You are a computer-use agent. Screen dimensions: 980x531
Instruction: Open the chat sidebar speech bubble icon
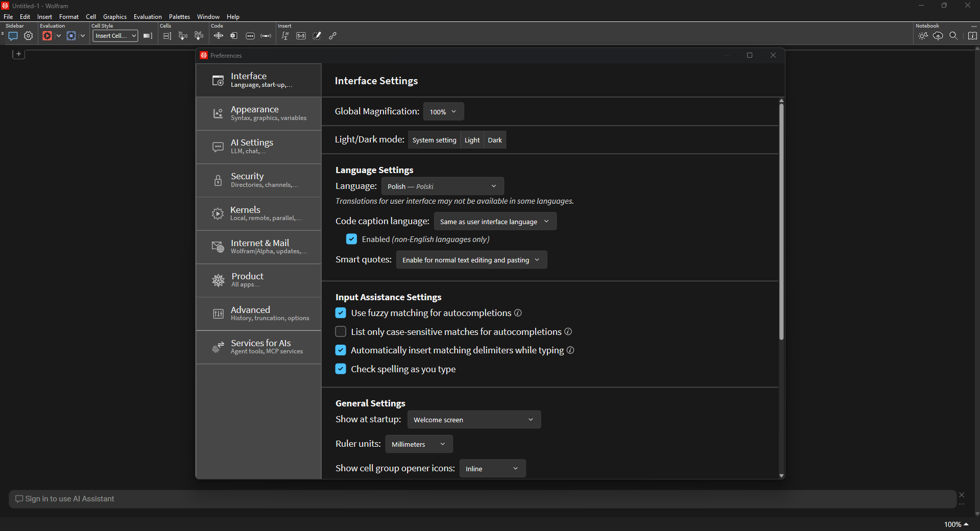[13, 36]
